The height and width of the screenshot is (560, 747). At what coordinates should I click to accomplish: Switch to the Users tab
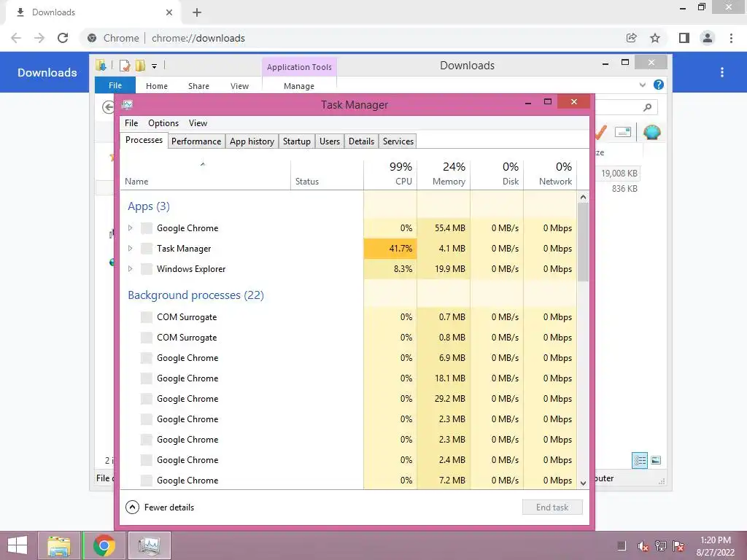coord(330,141)
